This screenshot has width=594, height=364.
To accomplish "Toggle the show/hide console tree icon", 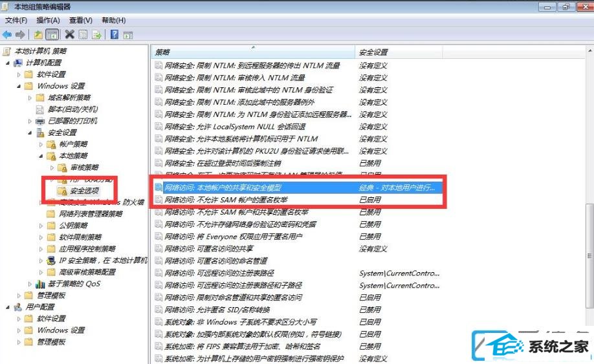I will (x=52, y=35).
